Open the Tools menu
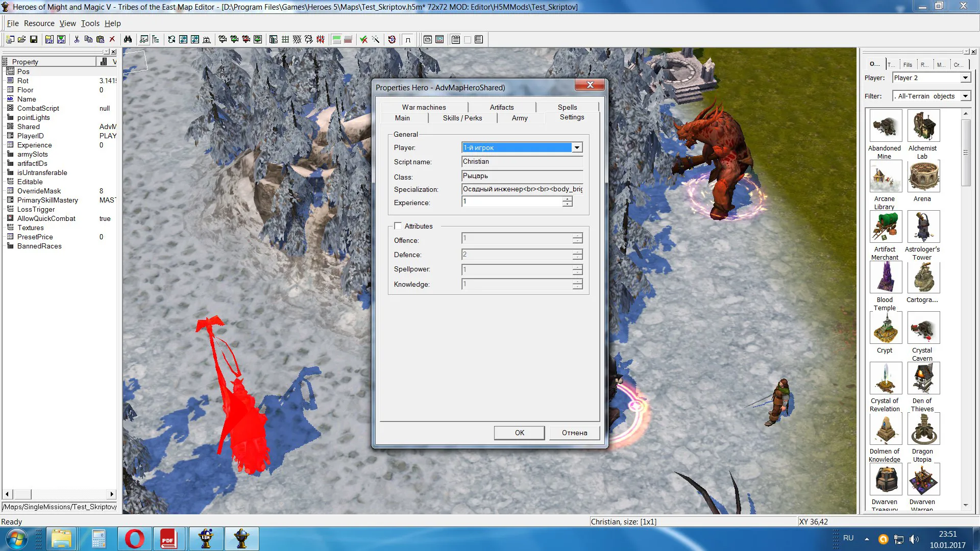Image resolution: width=980 pixels, height=551 pixels. 90,23
